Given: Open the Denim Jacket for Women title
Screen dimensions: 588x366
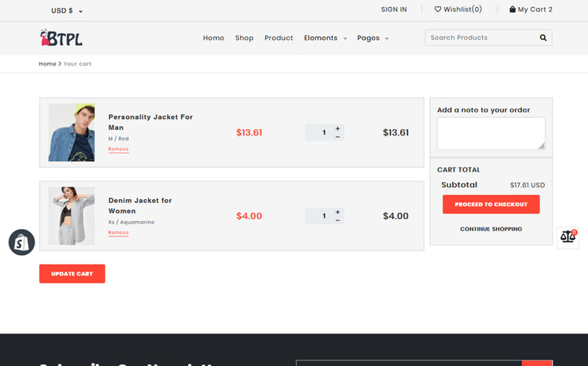Looking at the screenshot, I should (140, 205).
